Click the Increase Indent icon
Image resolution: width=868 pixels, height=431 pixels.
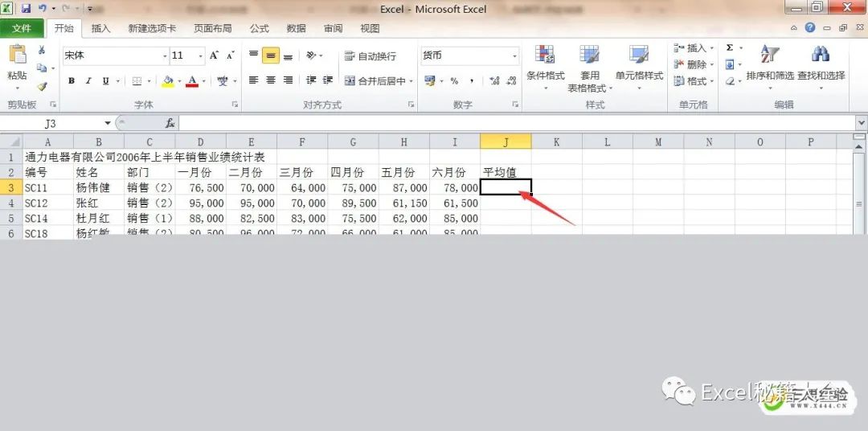(328, 80)
